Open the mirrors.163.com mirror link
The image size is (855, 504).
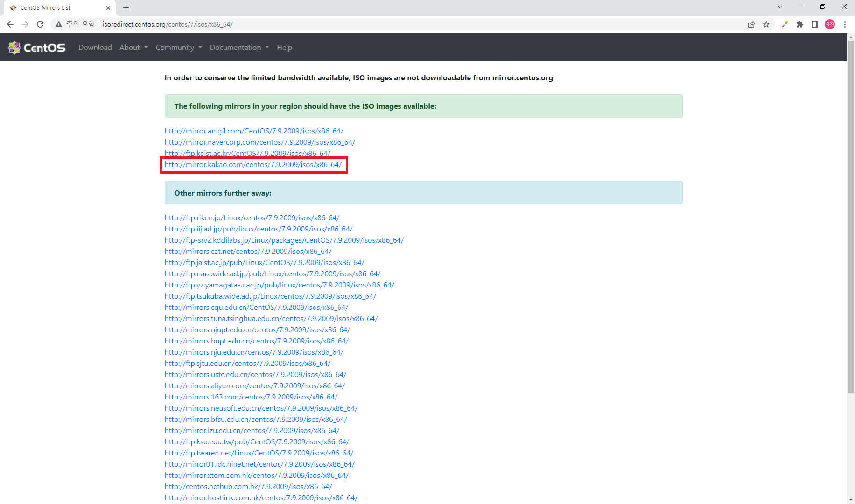coord(251,397)
